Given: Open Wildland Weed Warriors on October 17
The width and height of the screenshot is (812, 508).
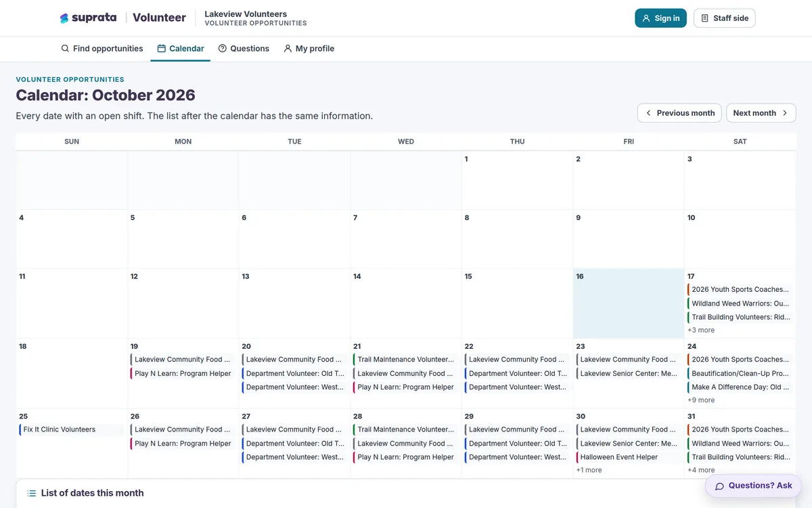Looking at the screenshot, I should coord(740,303).
